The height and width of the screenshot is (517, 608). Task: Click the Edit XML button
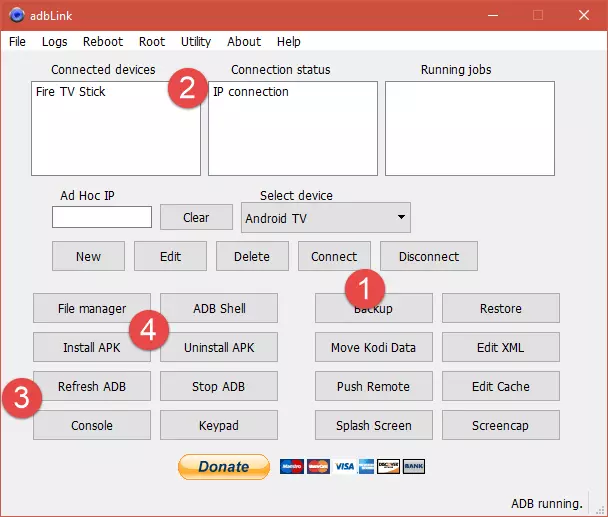point(501,347)
